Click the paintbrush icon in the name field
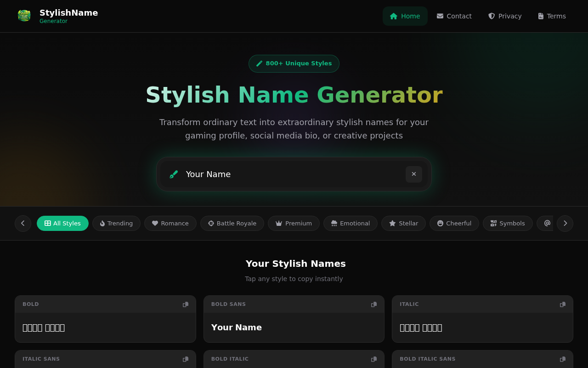This screenshot has height=368, width=588. [x=174, y=174]
